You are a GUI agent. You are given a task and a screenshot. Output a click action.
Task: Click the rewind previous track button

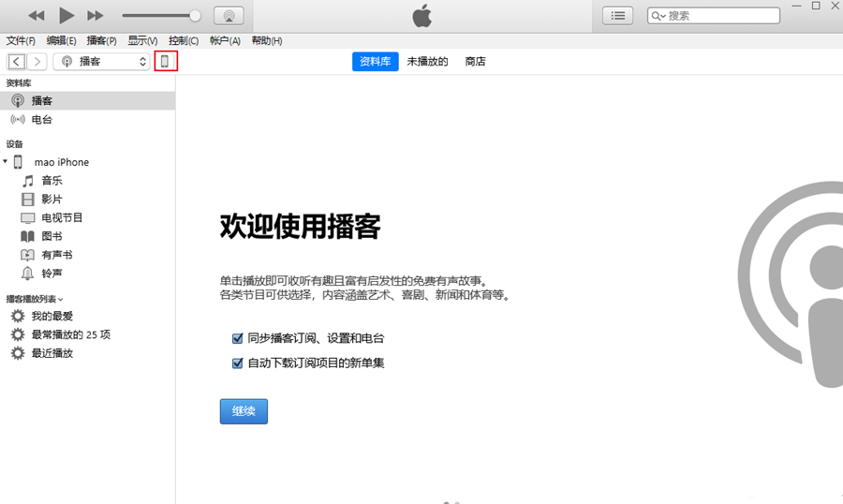coord(36,16)
